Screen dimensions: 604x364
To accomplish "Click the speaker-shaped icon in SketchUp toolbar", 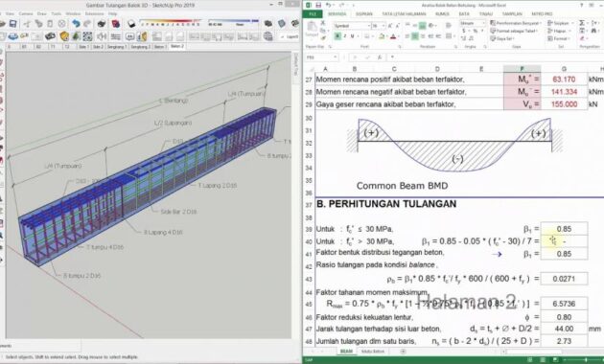I will [x=102, y=36].
